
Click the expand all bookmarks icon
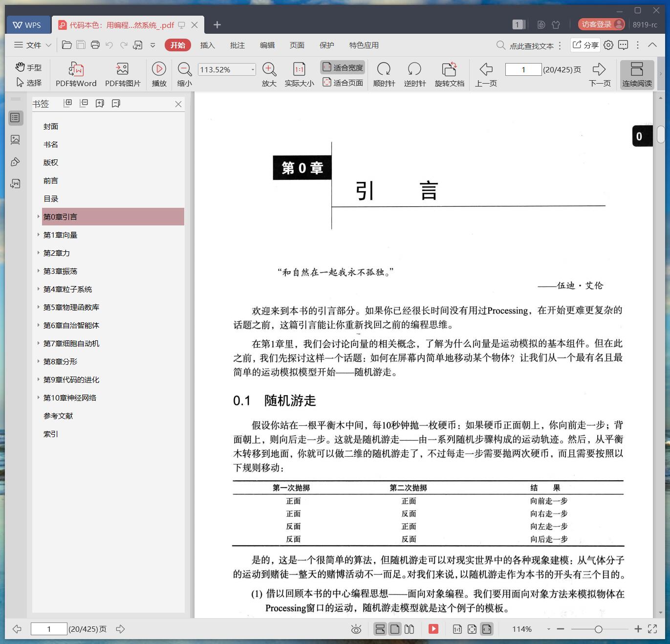(x=68, y=103)
